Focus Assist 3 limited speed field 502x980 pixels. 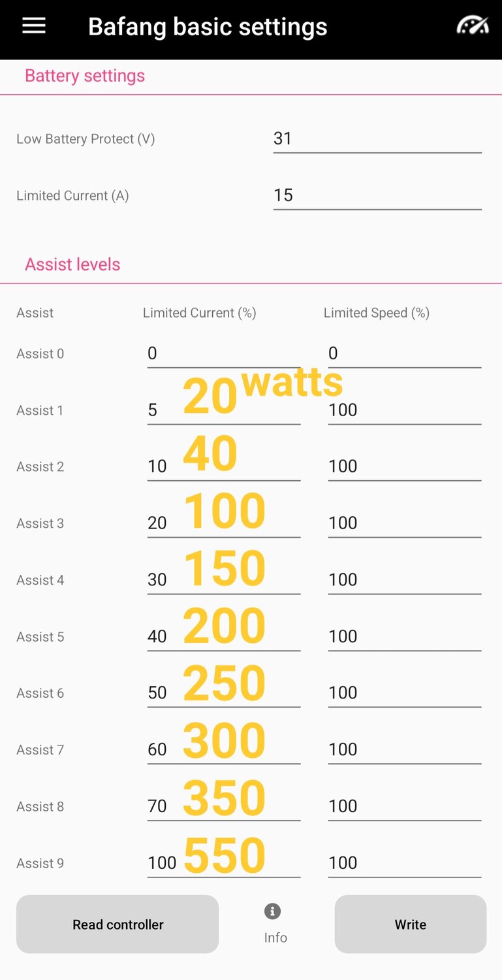click(404, 523)
